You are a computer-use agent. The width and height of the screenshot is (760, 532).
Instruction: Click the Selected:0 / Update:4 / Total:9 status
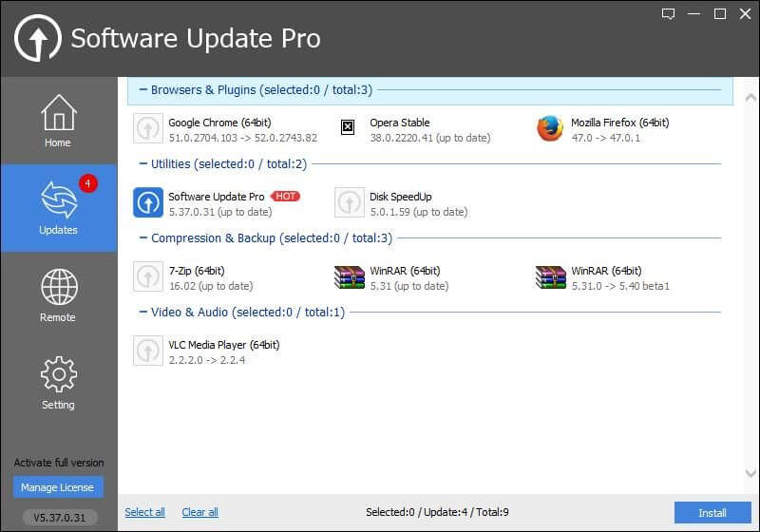[x=437, y=512]
